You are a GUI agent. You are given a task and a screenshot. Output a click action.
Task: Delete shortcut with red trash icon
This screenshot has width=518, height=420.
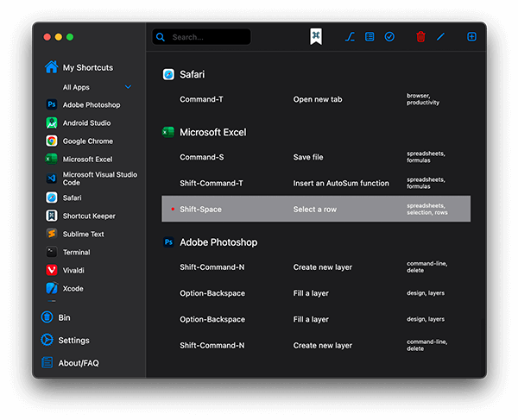click(x=420, y=36)
